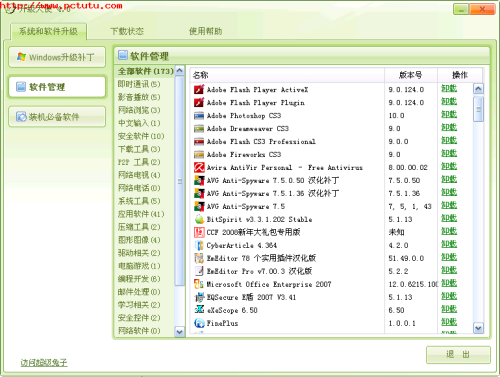Click the AVG Anti-Spyware 7.5 icon

199,206
